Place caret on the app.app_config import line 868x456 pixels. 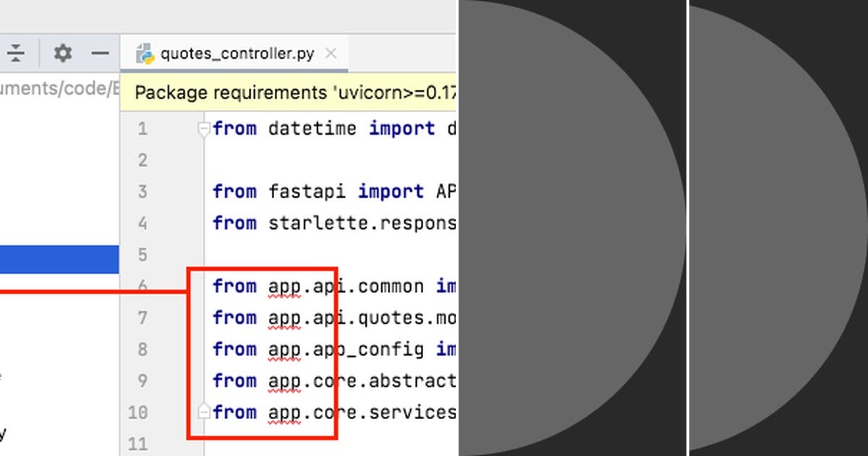(x=325, y=349)
